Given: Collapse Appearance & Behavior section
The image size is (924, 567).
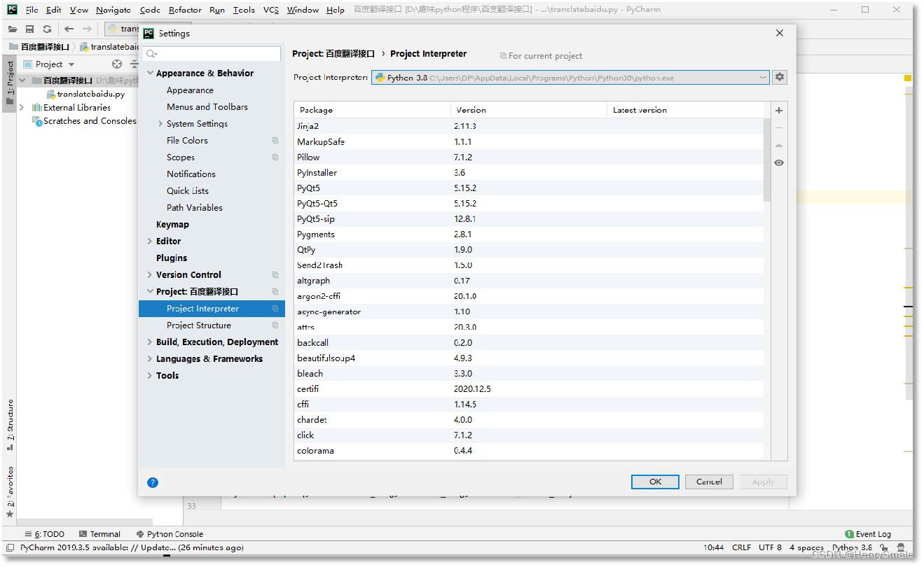Looking at the screenshot, I should (150, 73).
